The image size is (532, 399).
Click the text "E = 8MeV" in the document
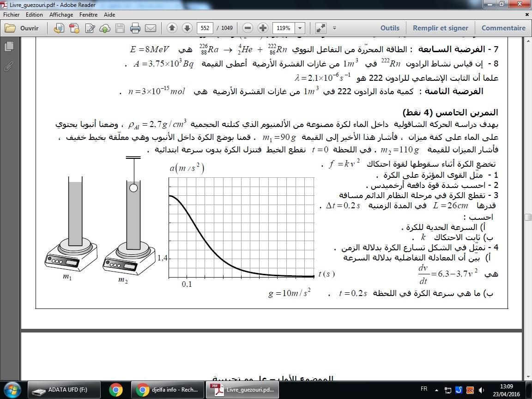pyautogui.click(x=149, y=49)
